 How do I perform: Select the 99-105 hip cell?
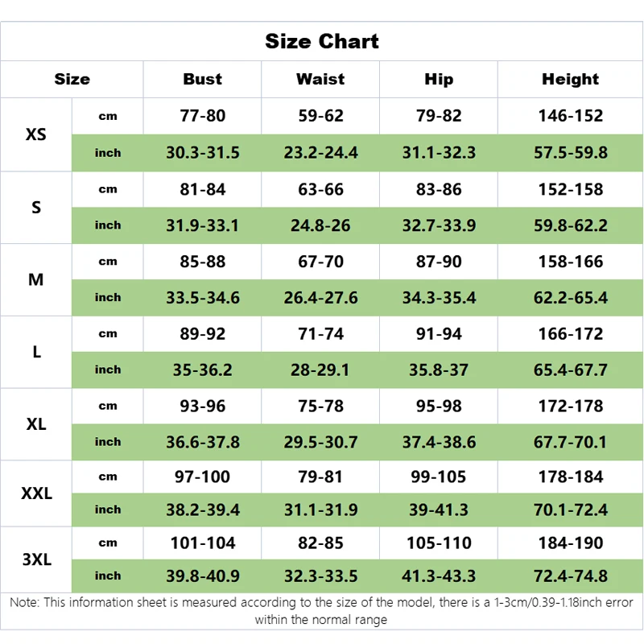click(439, 477)
